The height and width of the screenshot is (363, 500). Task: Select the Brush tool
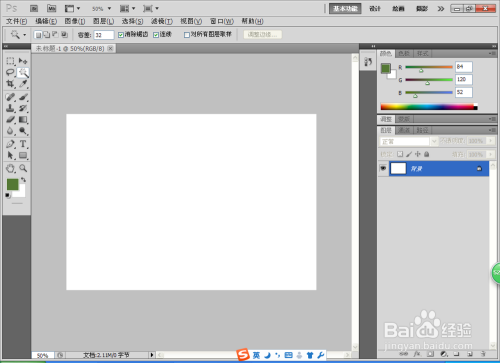(23, 97)
